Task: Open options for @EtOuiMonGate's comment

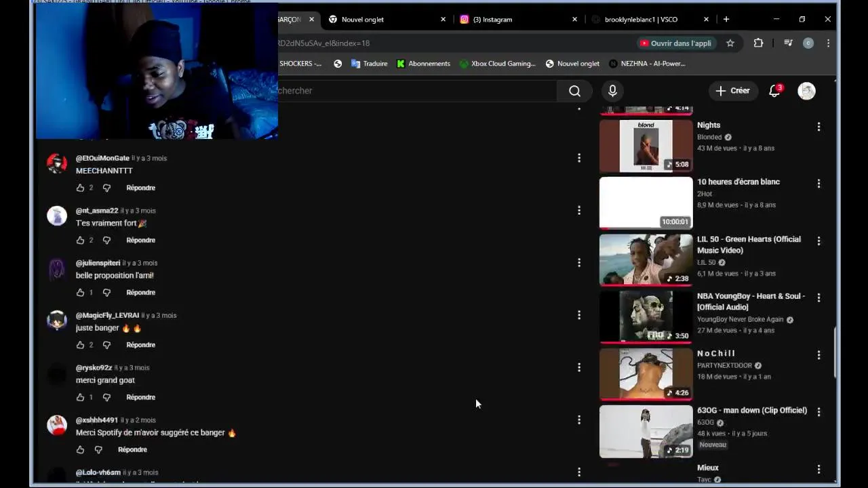Action: tap(579, 158)
